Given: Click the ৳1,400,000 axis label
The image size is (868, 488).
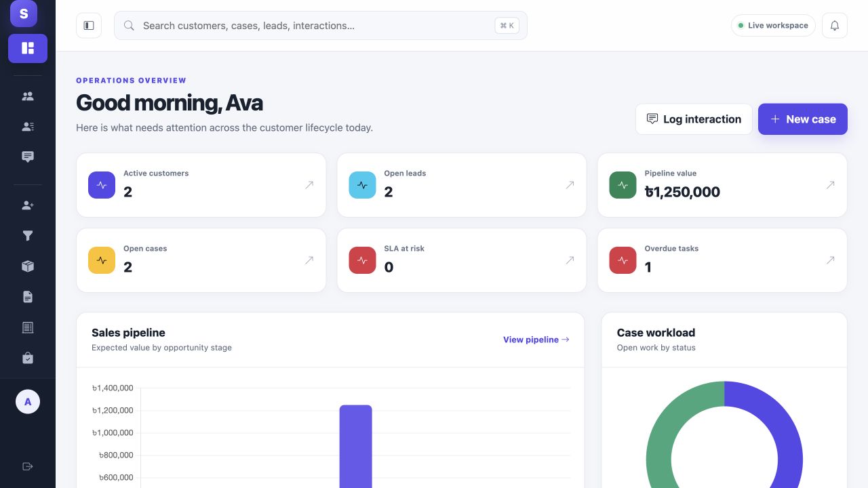Looking at the screenshot, I should 113,388.
